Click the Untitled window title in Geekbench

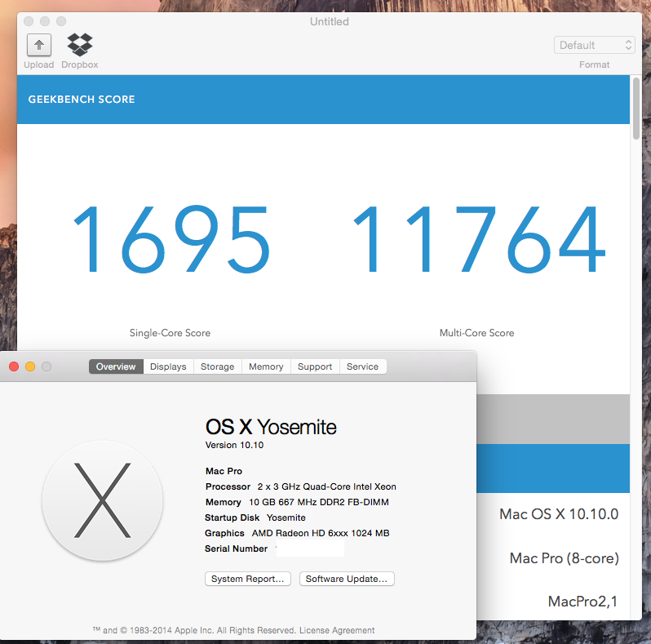(x=330, y=21)
